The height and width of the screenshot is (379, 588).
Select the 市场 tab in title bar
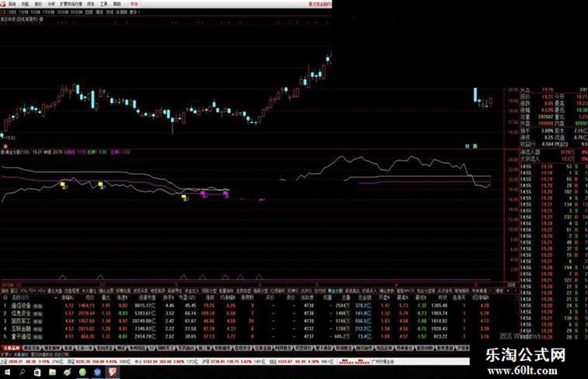135,3
